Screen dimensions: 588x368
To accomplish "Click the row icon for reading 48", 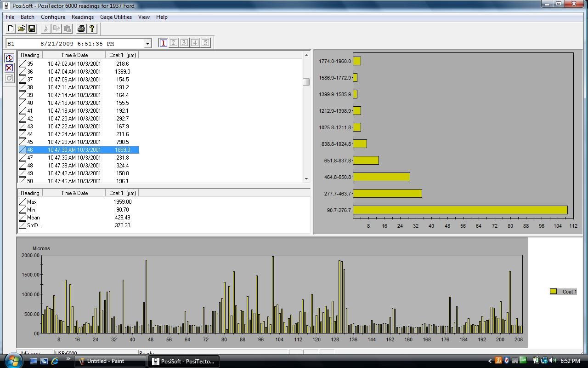I will click(x=23, y=166).
